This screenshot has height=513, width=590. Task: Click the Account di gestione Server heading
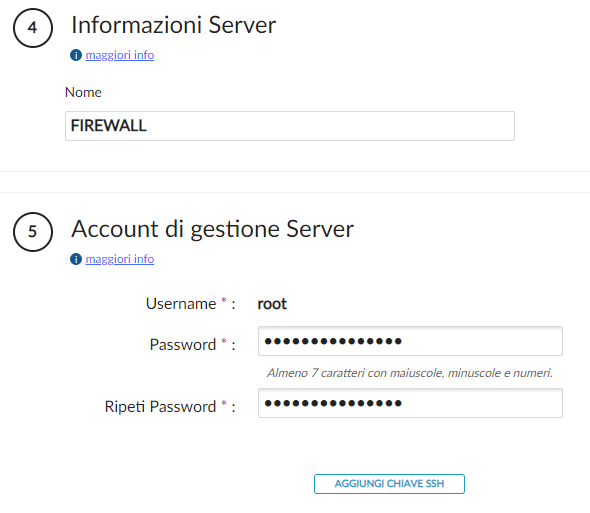[x=213, y=229]
